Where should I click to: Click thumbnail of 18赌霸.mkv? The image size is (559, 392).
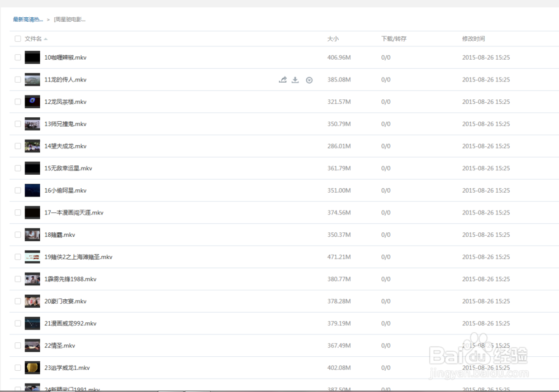32,235
